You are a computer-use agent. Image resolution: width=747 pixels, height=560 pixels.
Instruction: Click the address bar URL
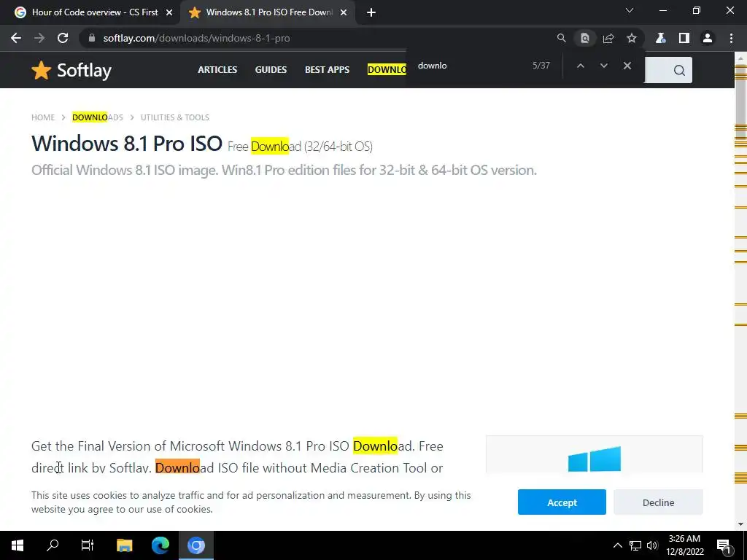pos(196,38)
